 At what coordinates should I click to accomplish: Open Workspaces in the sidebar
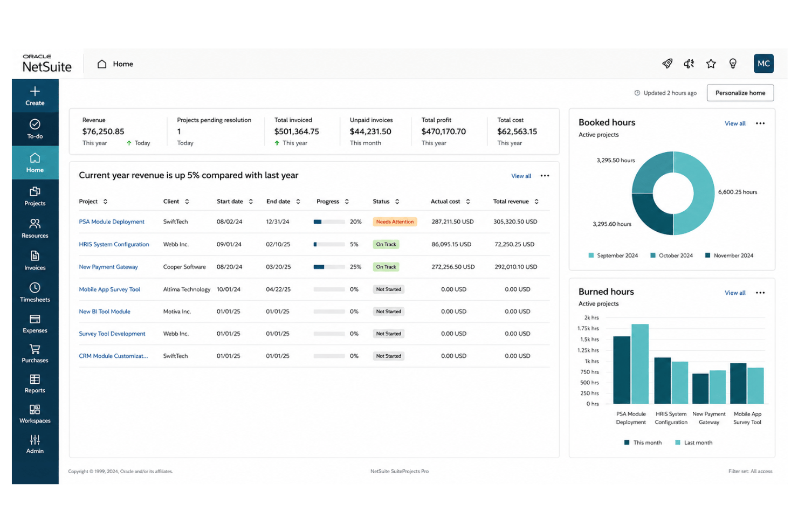[35, 414]
